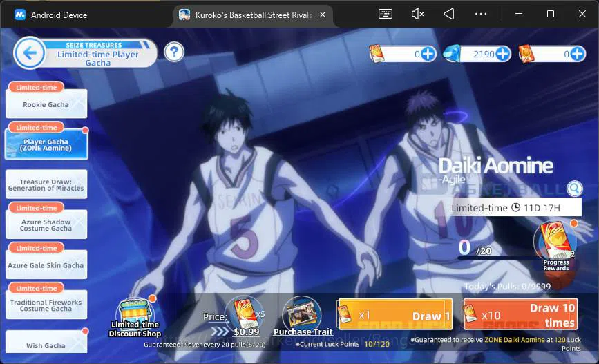Screen dimensions: 599x364
Task: Tap the Today's Pulls: 0/9999 text
Action: pyautogui.click(x=508, y=287)
